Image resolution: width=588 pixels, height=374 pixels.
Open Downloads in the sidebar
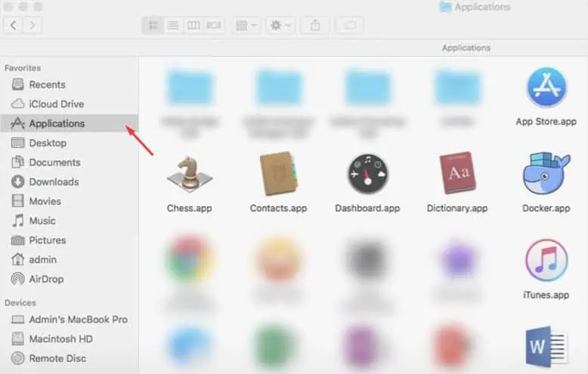pyautogui.click(x=70, y=182)
